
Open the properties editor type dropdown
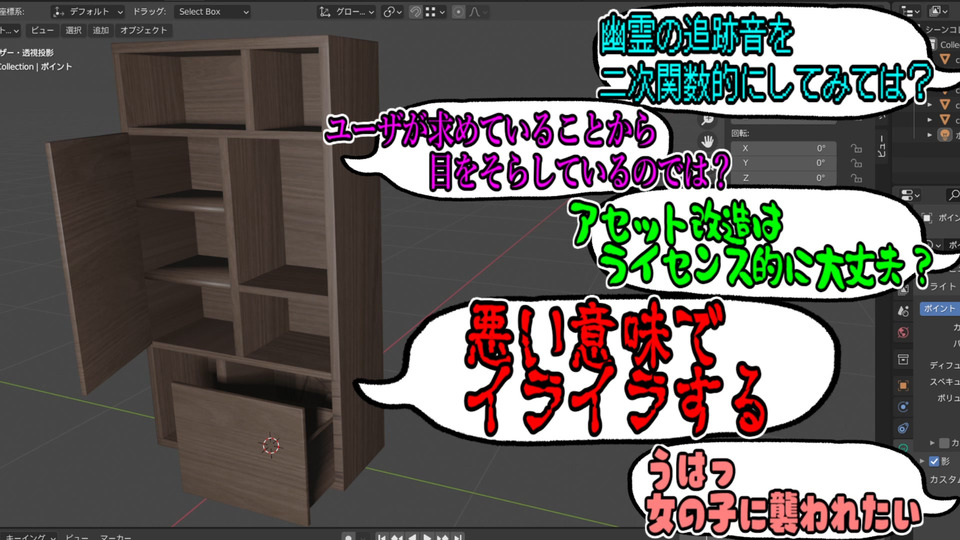click(910, 195)
